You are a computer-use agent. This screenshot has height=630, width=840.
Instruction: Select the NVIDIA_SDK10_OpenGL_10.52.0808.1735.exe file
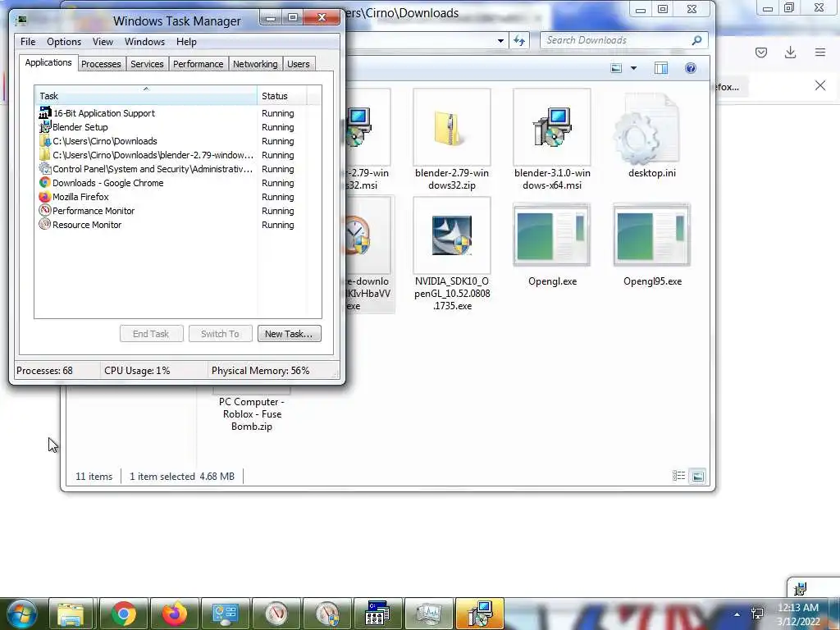pos(452,254)
